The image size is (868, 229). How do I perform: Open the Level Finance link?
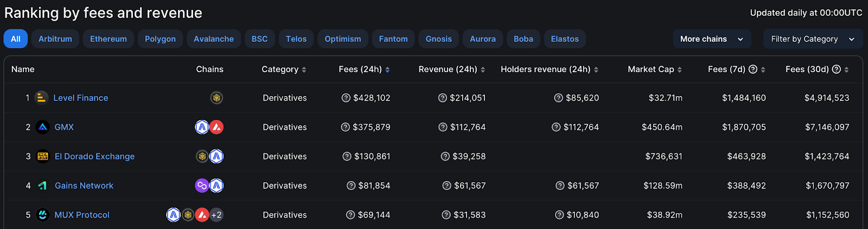[x=81, y=98]
